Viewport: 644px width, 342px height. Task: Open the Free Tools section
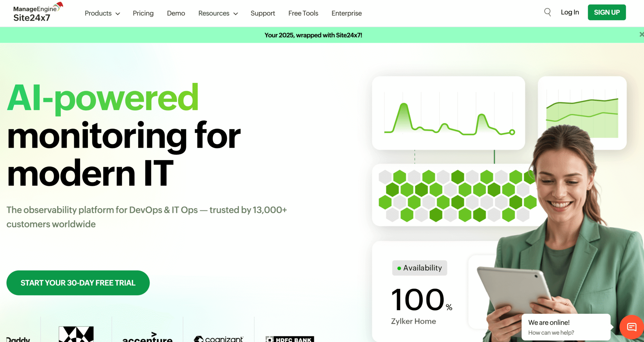click(303, 13)
